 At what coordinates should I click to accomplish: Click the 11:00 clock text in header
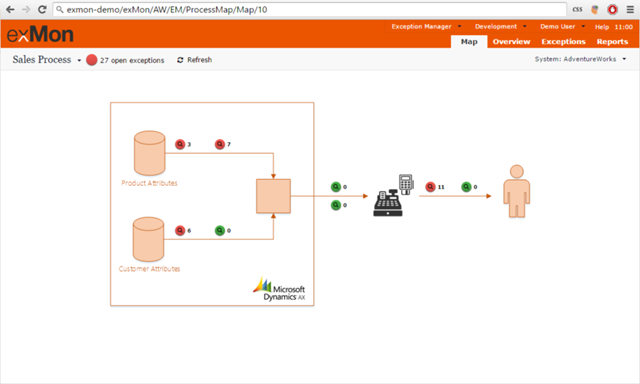click(623, 27)
